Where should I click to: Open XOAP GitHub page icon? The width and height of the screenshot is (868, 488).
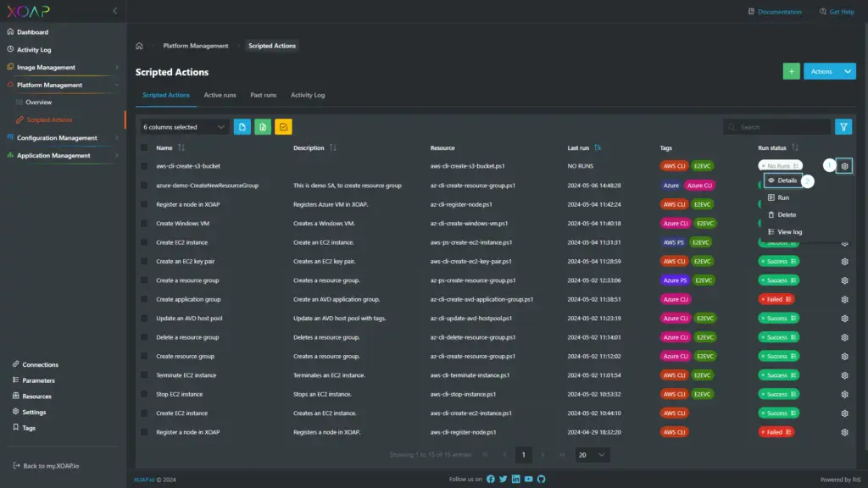[542, 480]
